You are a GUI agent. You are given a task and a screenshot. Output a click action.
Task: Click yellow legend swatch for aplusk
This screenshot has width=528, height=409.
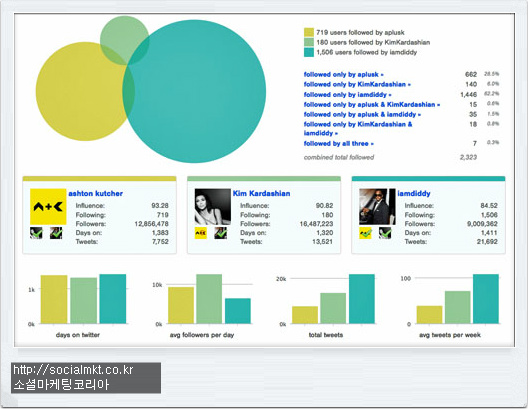(x=309, y=32)
